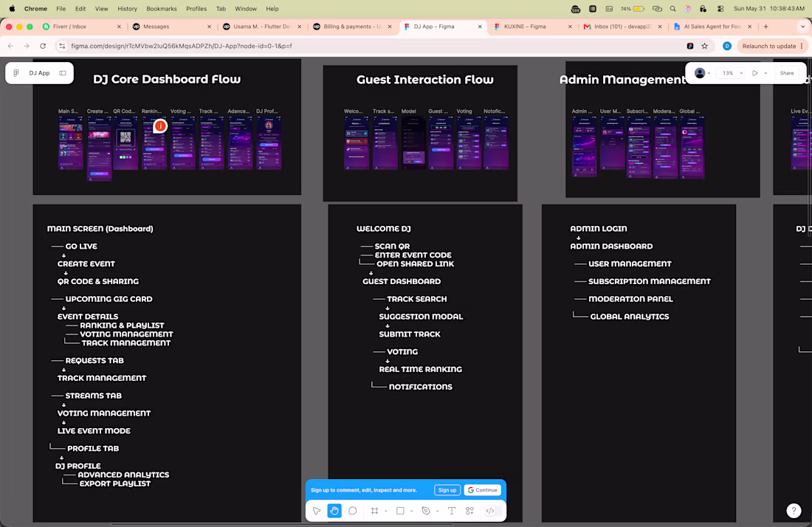Screen dimensions: 812x527
Task: Bookmark this page with the star icon
Action: click(x=705, y=46)
